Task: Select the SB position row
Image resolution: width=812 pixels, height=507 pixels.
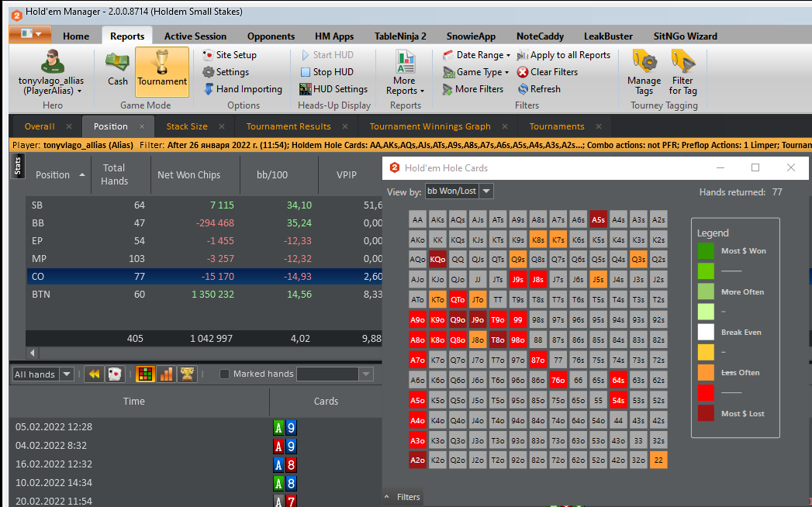Action: (x=204, y=205)
